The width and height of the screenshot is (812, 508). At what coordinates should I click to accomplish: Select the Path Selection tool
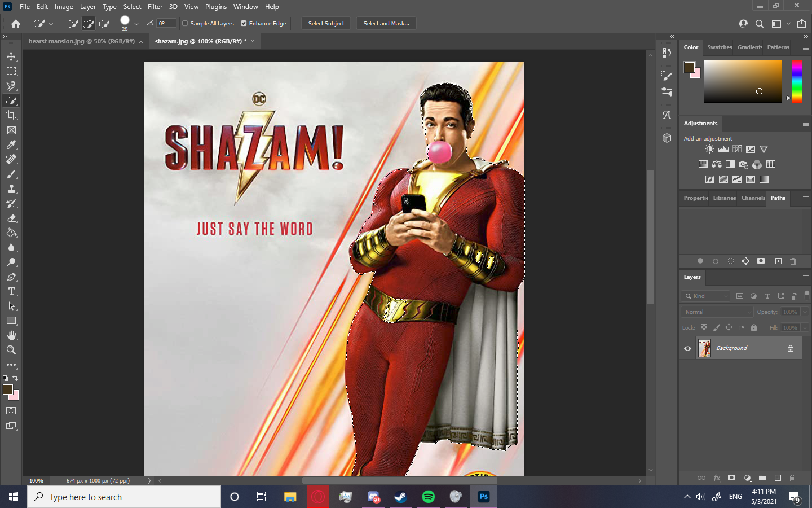pyautogui.click(x=11, y=306)
